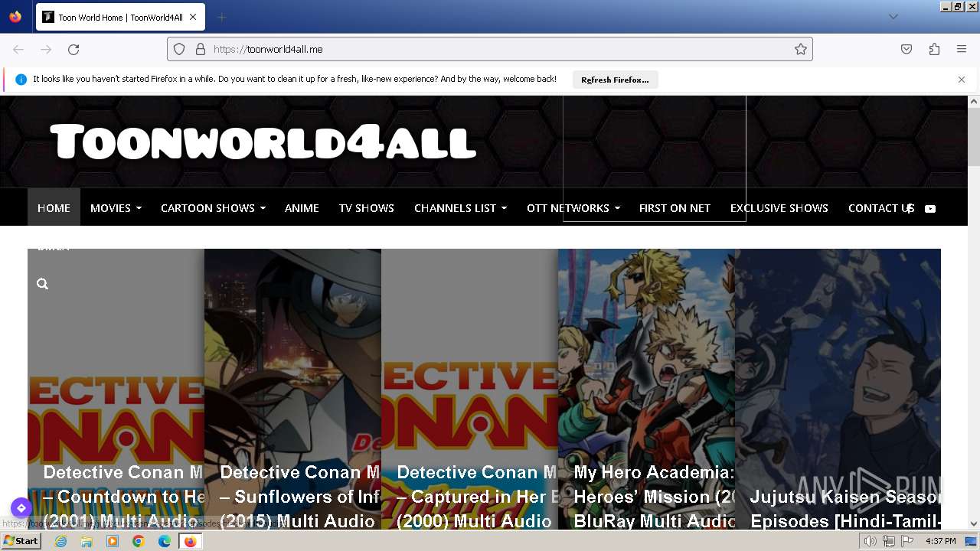Open the HOME menu item
The image size is (980, 551).
54,207
